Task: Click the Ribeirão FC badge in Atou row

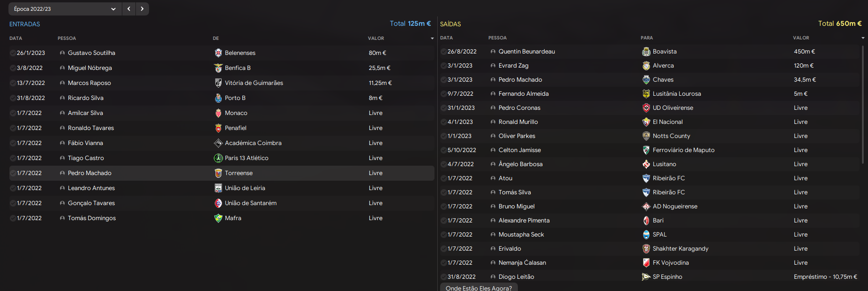Action: coord(646,178)
